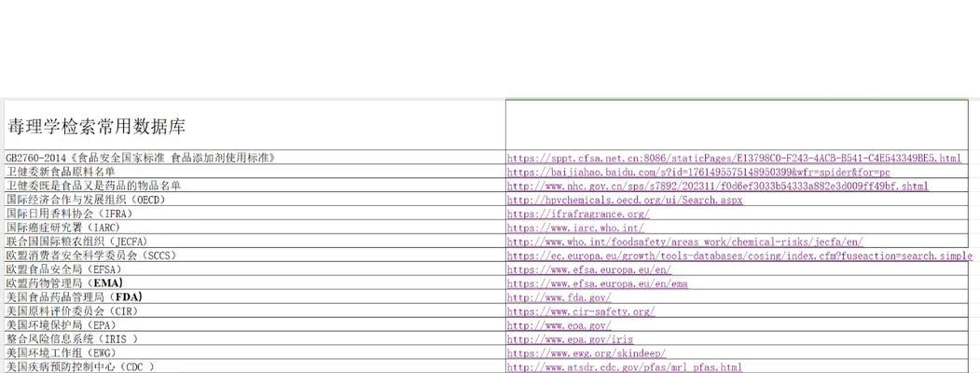Open the www.ewg.org/skindeep link
Viewport: 980px width, 373px height.
coord(587,353)
